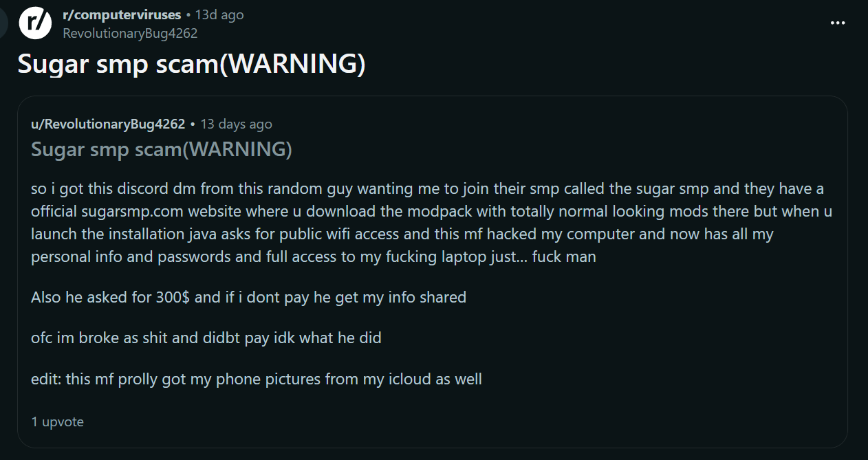Open u/RevolutionaryBug4262 profile in crosspost card

tap(108, 124)
